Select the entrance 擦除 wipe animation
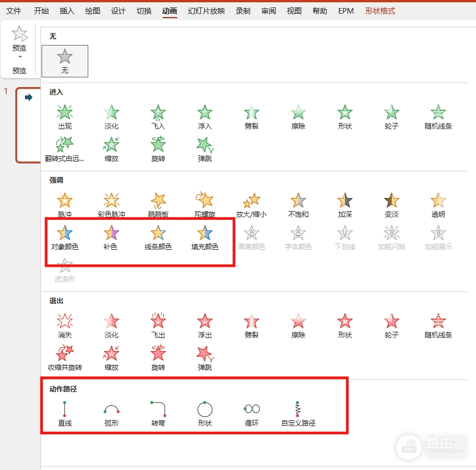476x470 pixels. (298, 117)
